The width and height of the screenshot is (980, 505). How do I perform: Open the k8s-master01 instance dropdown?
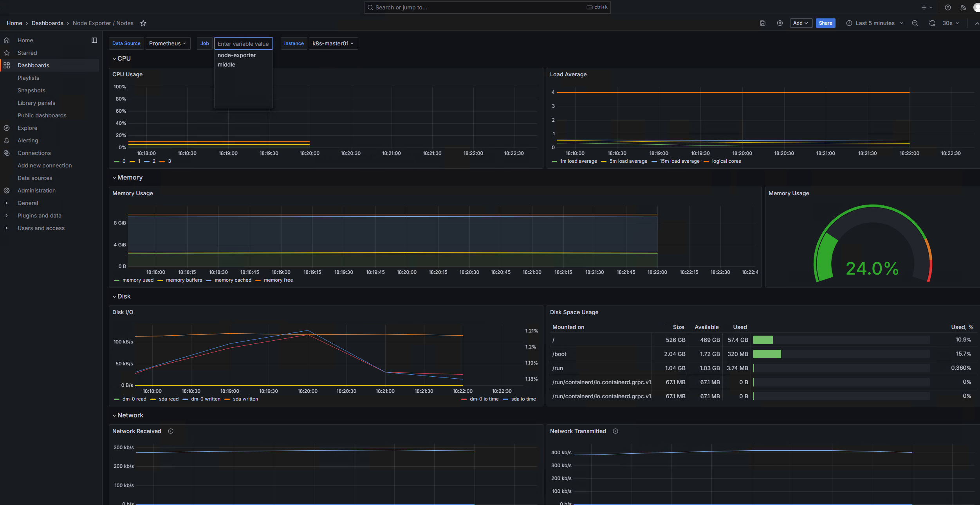coord(333,43)
